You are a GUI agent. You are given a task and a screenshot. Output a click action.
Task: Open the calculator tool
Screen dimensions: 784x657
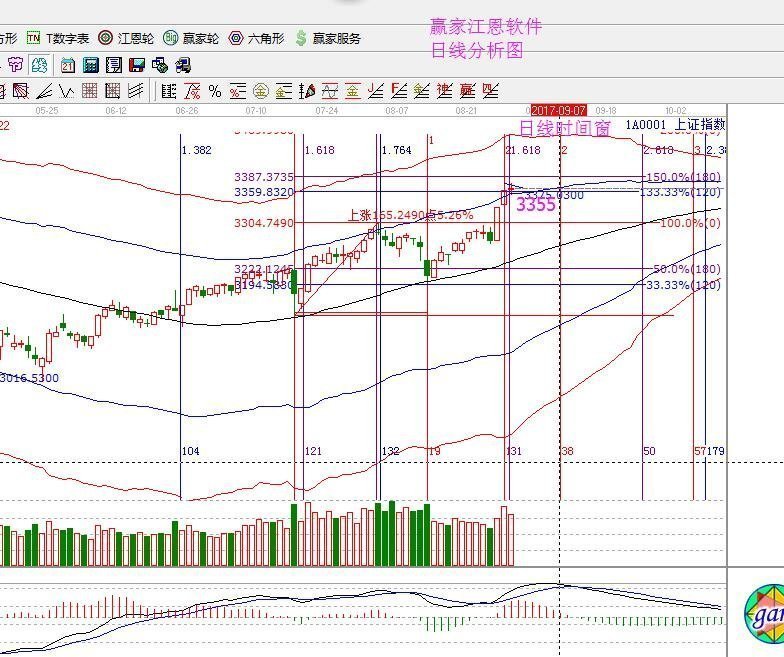click(90, 65)
